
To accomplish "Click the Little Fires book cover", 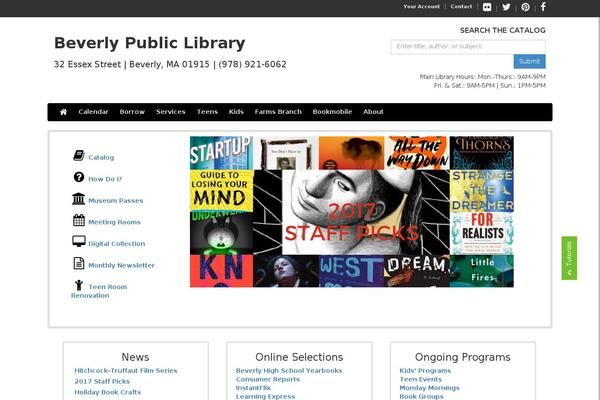I will click(x=482, y=271).
